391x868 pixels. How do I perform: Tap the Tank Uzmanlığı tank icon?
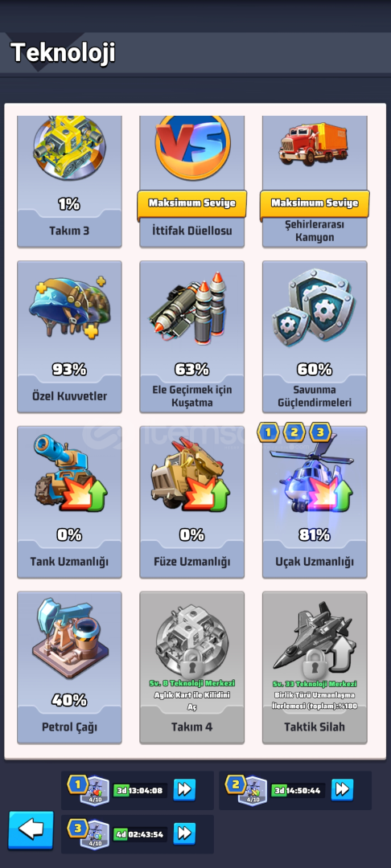click(69, 473)
